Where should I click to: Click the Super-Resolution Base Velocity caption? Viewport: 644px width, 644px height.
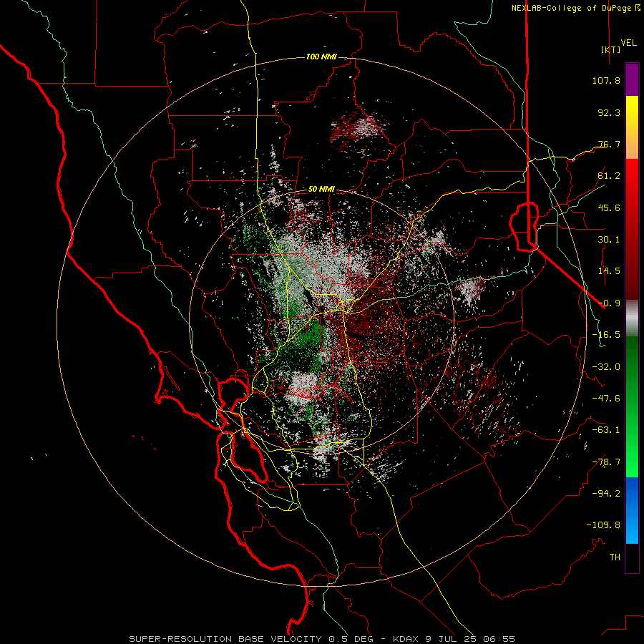point(321,639)
